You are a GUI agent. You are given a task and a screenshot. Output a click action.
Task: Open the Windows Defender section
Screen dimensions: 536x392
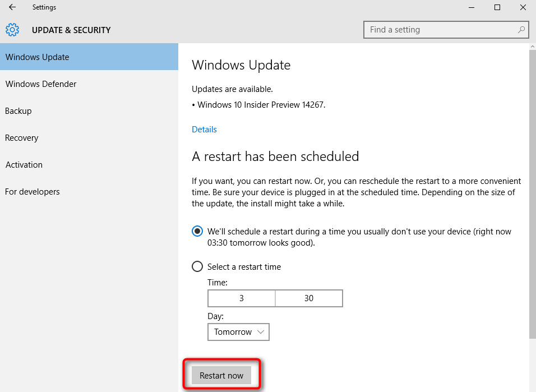89,84
